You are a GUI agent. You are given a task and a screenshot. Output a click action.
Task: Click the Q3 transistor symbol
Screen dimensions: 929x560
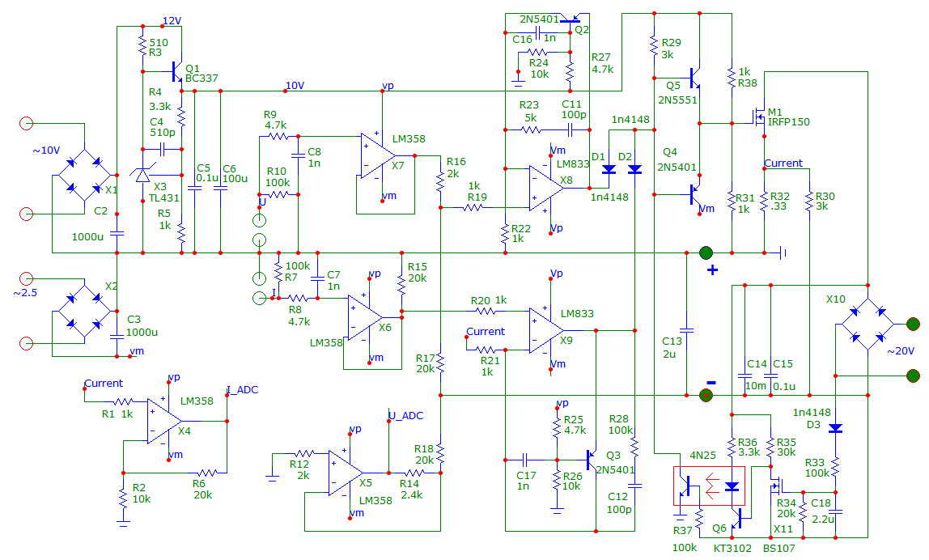point(591,460)
